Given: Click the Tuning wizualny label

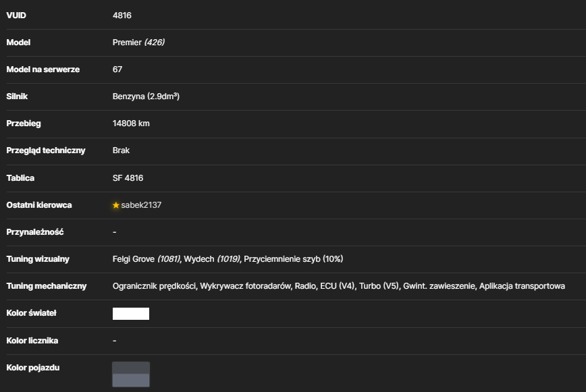Looking at the screenshot, I should 38,259.
